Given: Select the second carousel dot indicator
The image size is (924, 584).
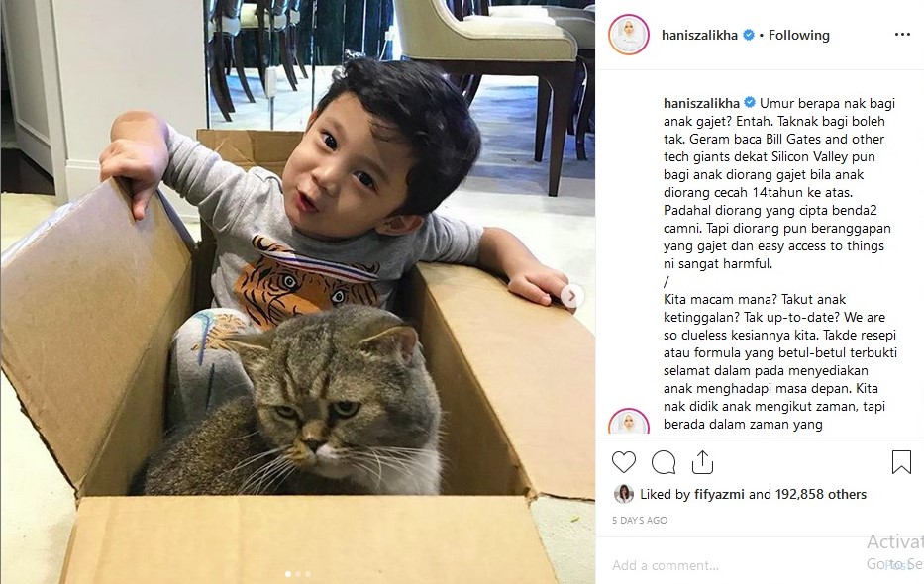Looking at the screenshot, I should tap(297, 573).
